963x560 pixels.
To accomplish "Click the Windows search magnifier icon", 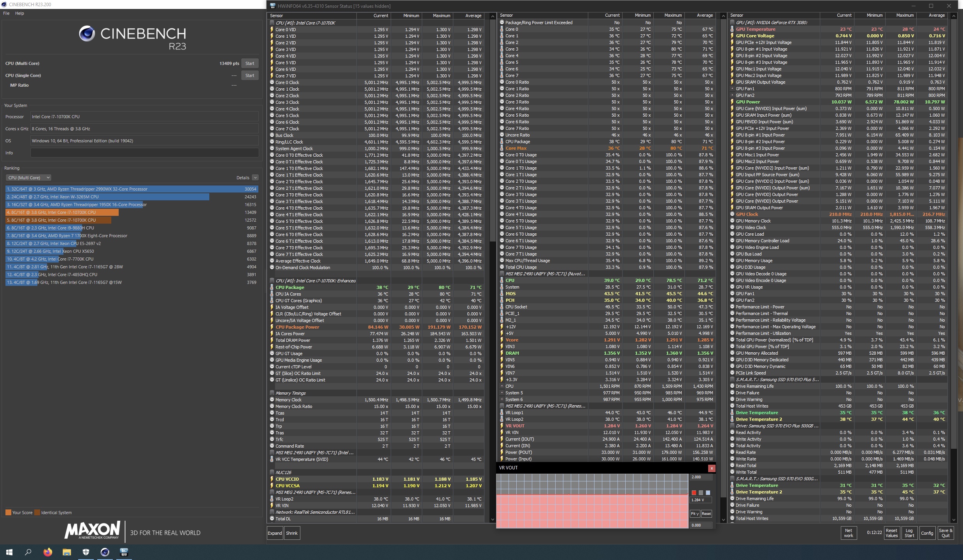I will pos(28,552).
